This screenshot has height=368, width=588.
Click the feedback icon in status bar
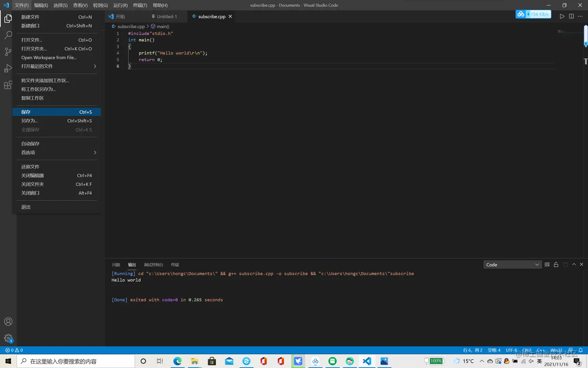[570, 350]
